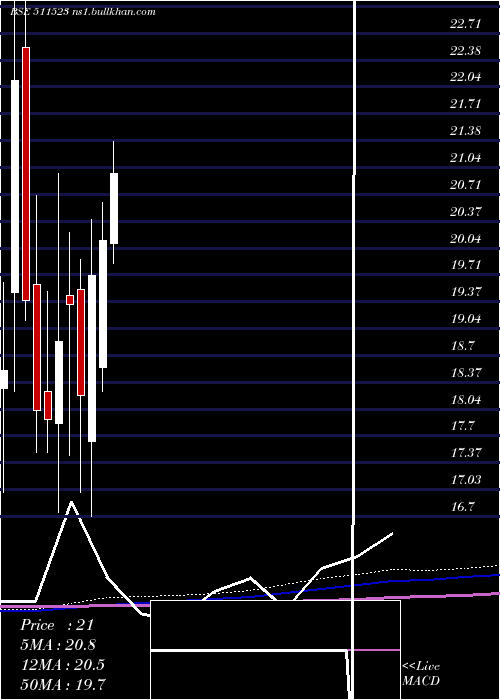The height and width of the screenshot is (700, 500).
Task: Click the 22.38 price axis label
Action: pos(466,50)
